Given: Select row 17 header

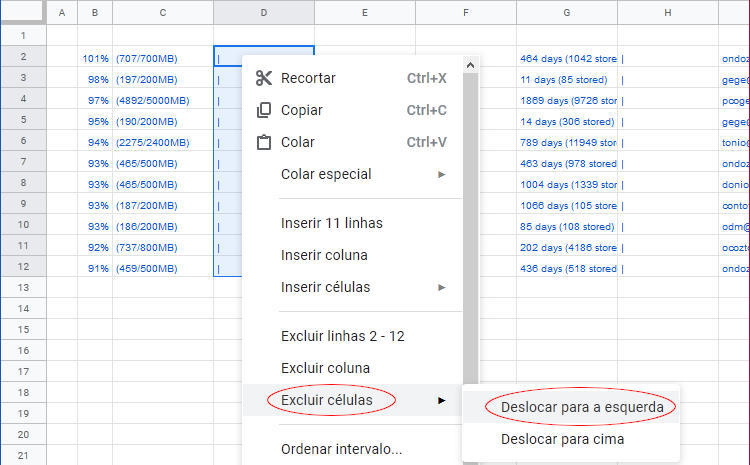Looking at the screenshot, I should [x=23, y=371].
